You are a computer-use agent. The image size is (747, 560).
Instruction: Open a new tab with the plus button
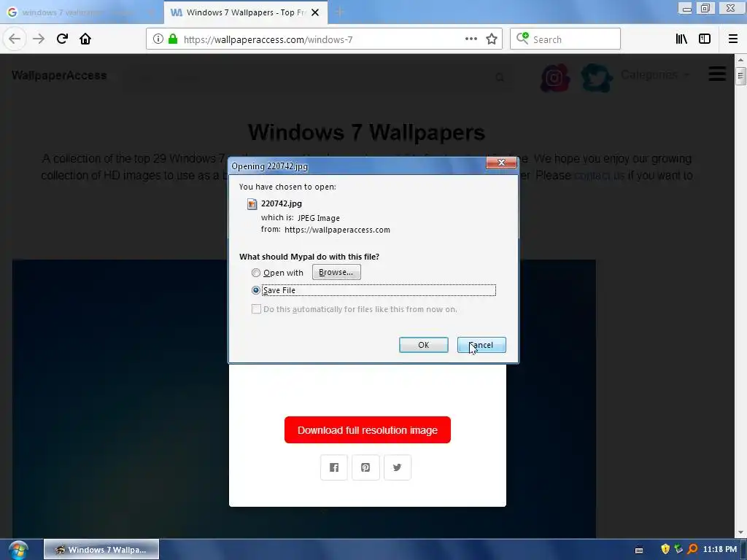coord(340,12)
